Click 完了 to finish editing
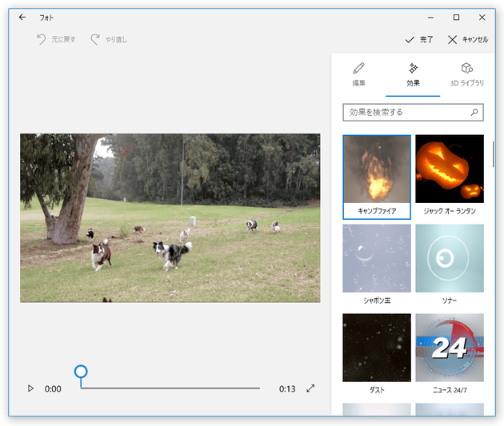This screenshot has height=426, width=504. (x=419, y=39)
